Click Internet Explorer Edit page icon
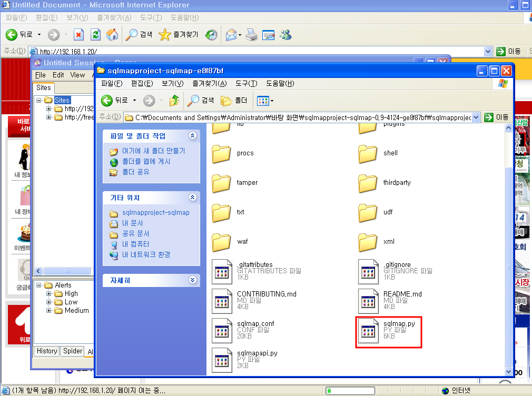 pyautogui.click(x=269, y=35)
